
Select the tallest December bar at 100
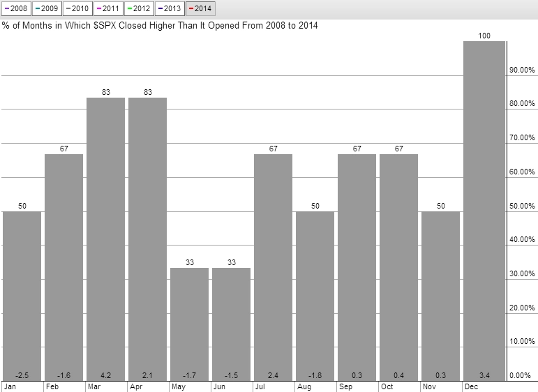[x=484, y=211]
